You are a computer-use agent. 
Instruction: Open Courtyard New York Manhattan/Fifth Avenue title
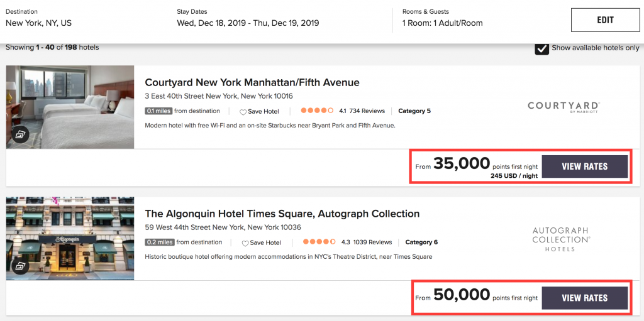252,82
